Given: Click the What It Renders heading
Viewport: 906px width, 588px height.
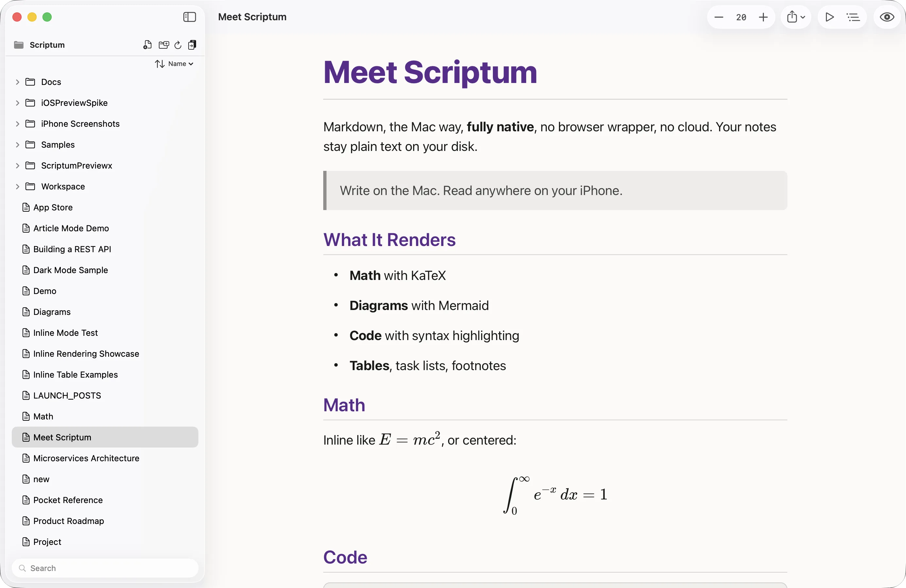Looking at the screenshot, I should 389,240.
